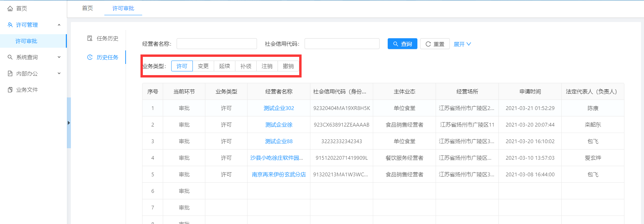Switch to the 首页 tab
This screenshot has width=644, height=224.
click(87, 8)
